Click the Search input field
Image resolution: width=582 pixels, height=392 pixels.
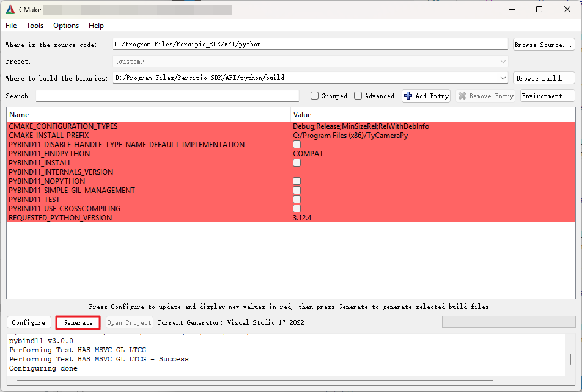(167, 96)
